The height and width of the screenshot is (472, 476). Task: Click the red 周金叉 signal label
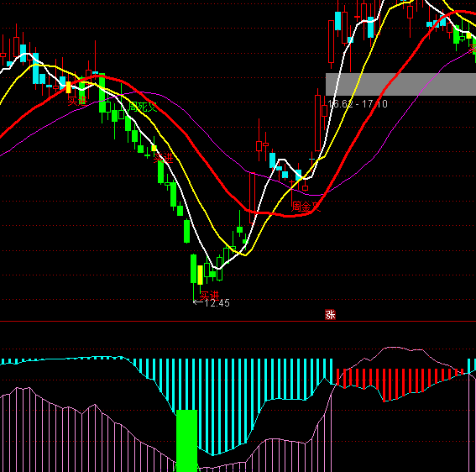(306, 207)
